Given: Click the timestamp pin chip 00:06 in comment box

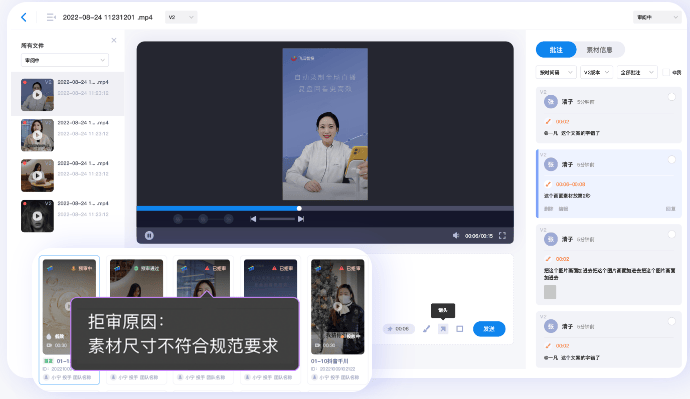Looking at the screenshot, I should point(398,329).
